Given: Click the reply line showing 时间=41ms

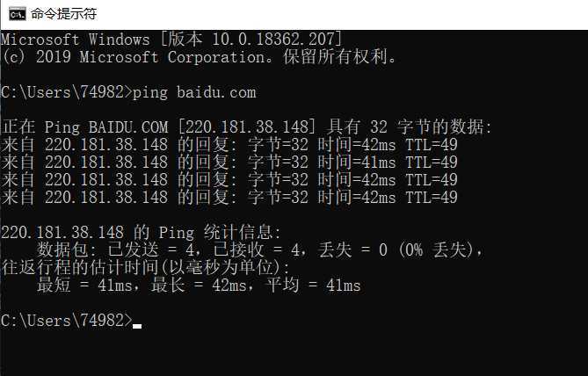Looking at the screenshot, I should click(x=229, y=163).
